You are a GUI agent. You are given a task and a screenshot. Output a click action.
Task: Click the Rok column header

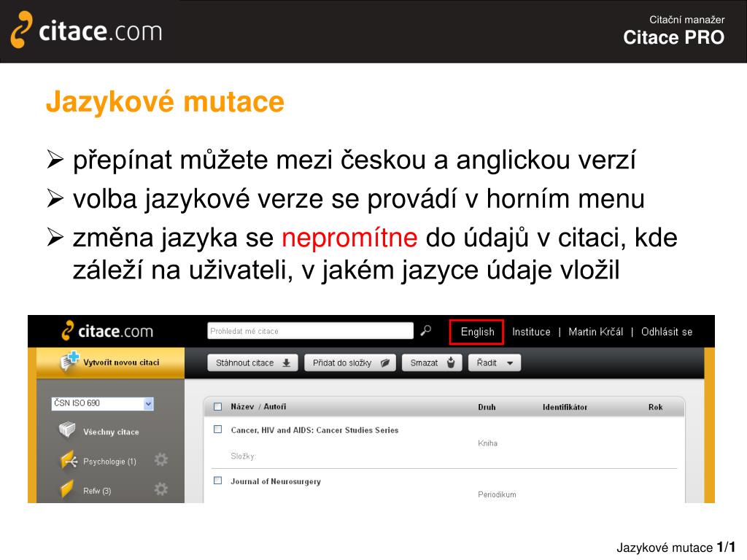click(x=655, y=407)
